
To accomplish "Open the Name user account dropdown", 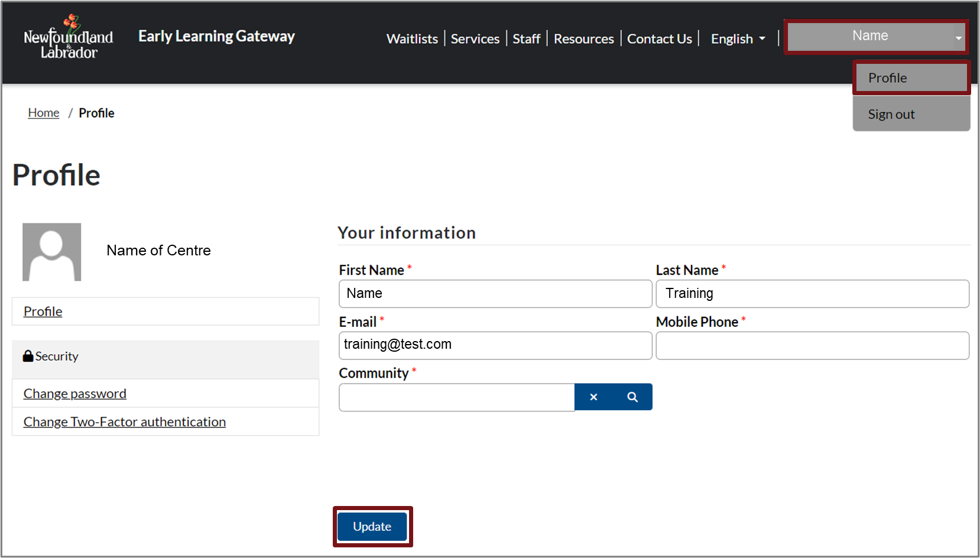I will [x=875, y=37].
